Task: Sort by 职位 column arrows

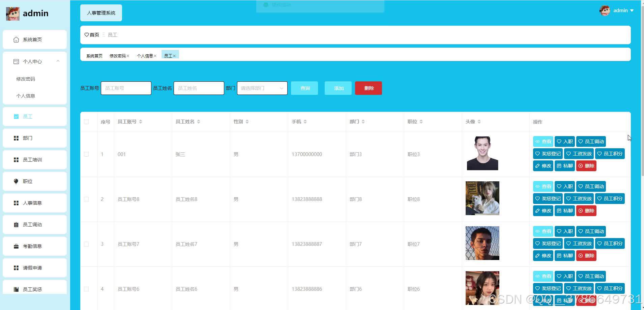Action: click(x=421, y=122)
